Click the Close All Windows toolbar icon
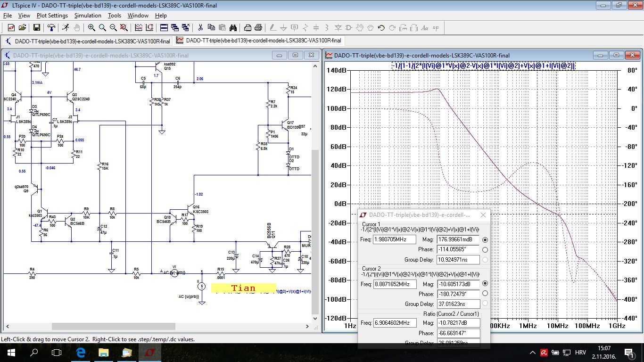Viewport: 644px width, 362px height. pos(186,28)
